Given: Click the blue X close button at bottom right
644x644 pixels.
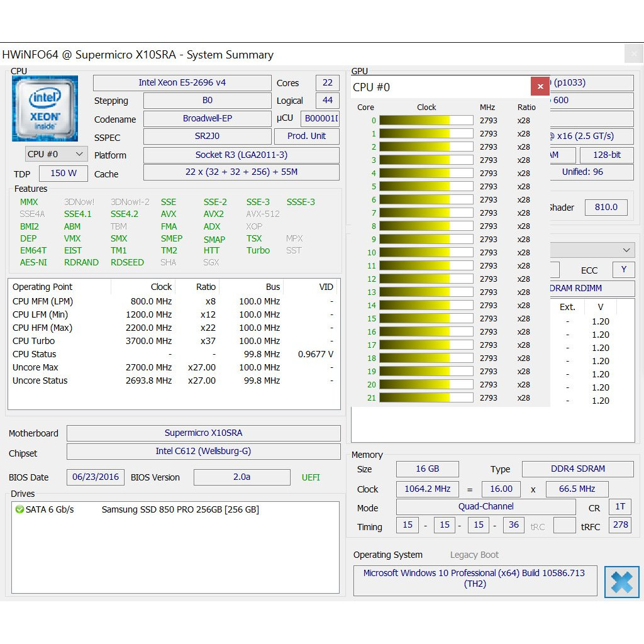Looking at the screenshot, I should click(x=621, y=582).
